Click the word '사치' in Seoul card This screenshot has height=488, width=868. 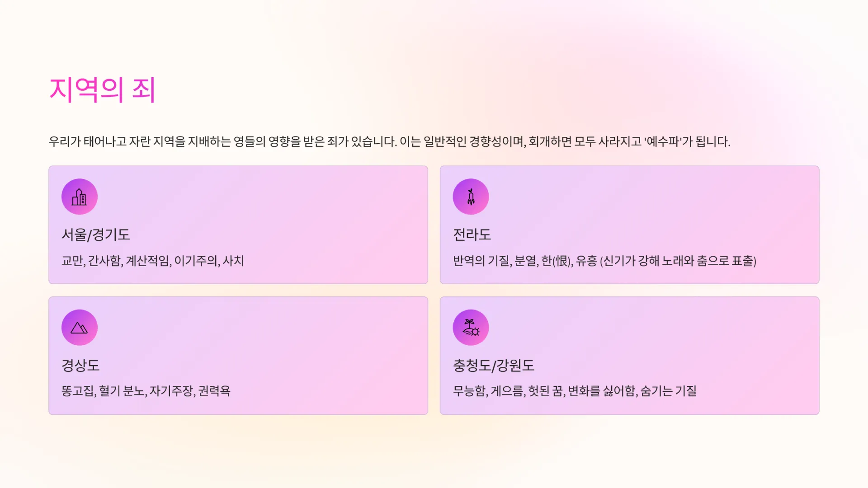[233, 261]
